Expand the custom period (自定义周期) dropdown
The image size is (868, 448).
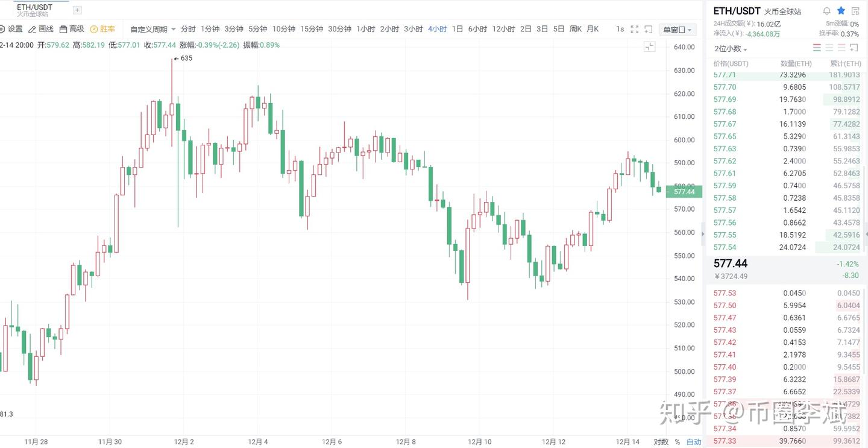[x=153, y=29]
